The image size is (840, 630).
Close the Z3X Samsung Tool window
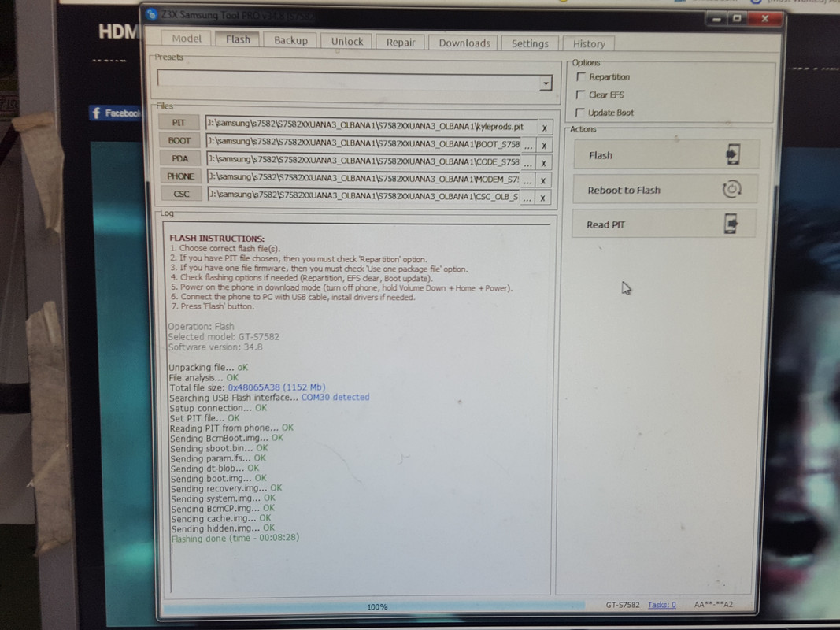[x=764, y=19]
